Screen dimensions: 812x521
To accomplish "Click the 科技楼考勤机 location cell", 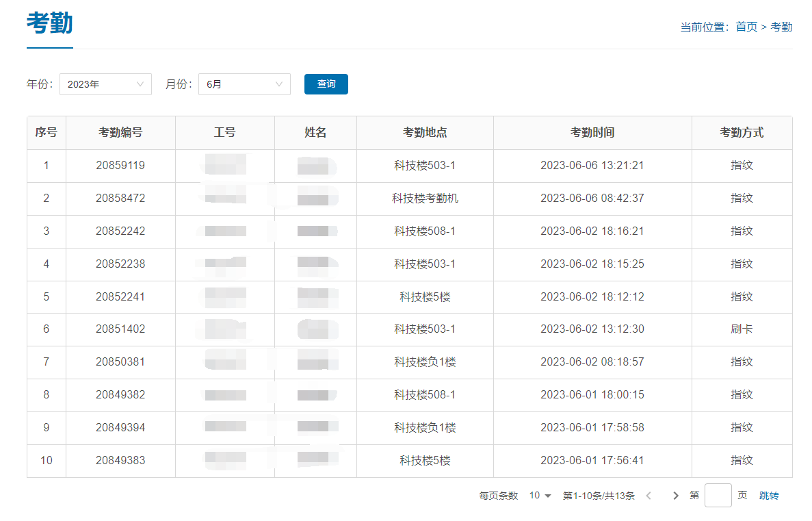I will 425,199.
